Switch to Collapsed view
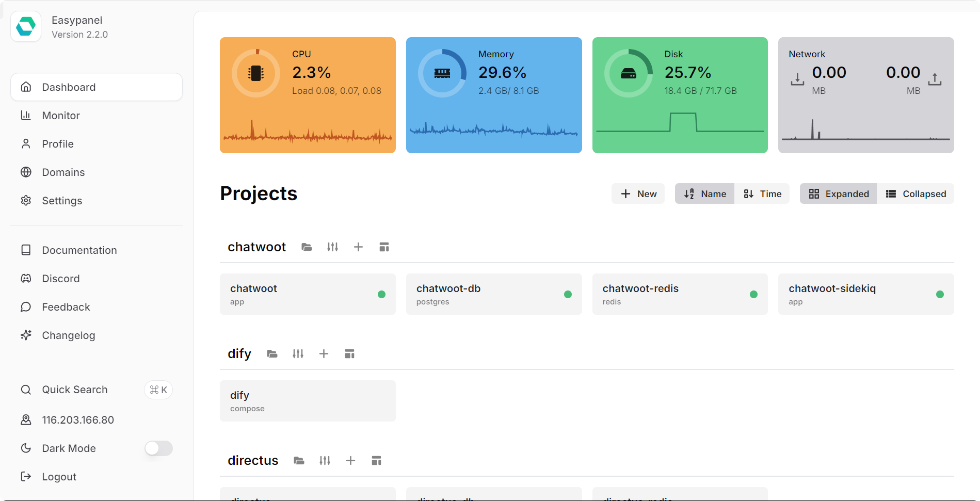This screenshot has width=980, height=501. click(916, 193)
